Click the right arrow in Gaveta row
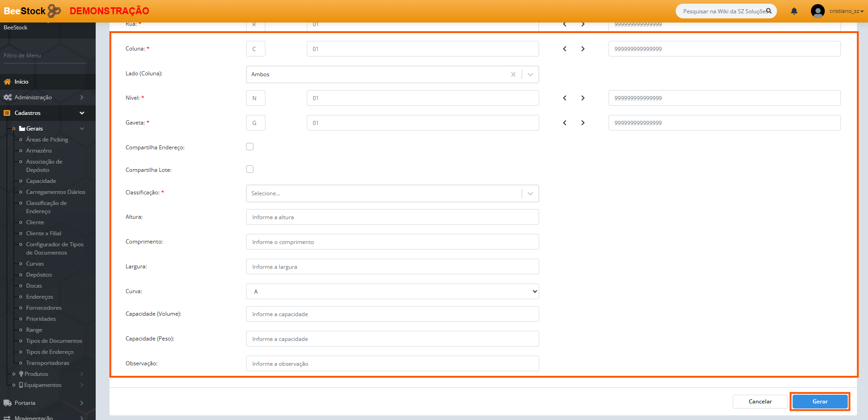Screen dimensions: 868x420 coord(583,123)
